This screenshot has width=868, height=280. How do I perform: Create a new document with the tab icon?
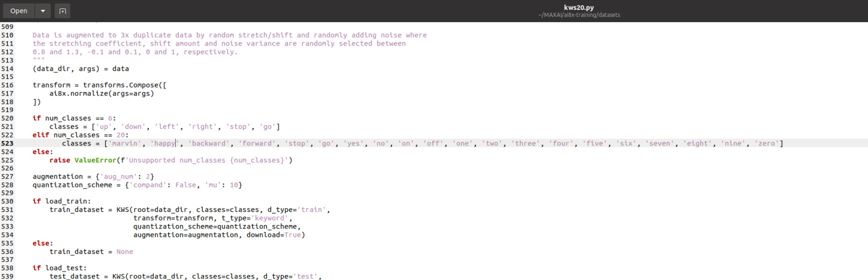point(62,10)
